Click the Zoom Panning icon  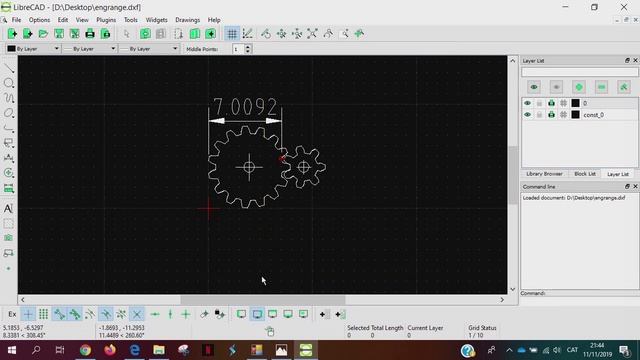pos(359,34)
